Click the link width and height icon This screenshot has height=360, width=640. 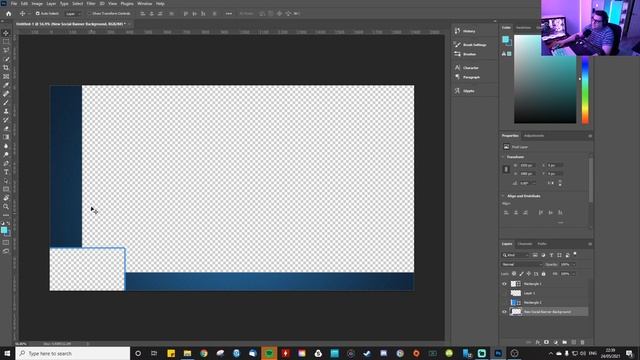[506, 169]
